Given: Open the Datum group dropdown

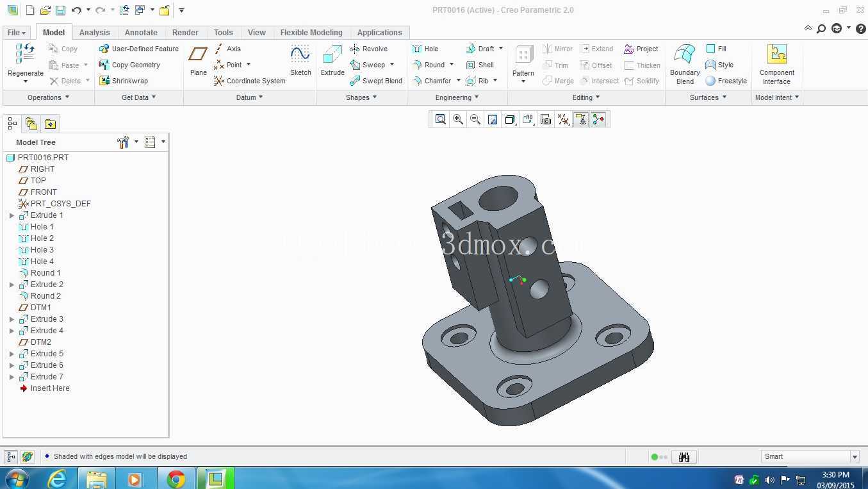Looking at the screenshot, I should 250,97.
